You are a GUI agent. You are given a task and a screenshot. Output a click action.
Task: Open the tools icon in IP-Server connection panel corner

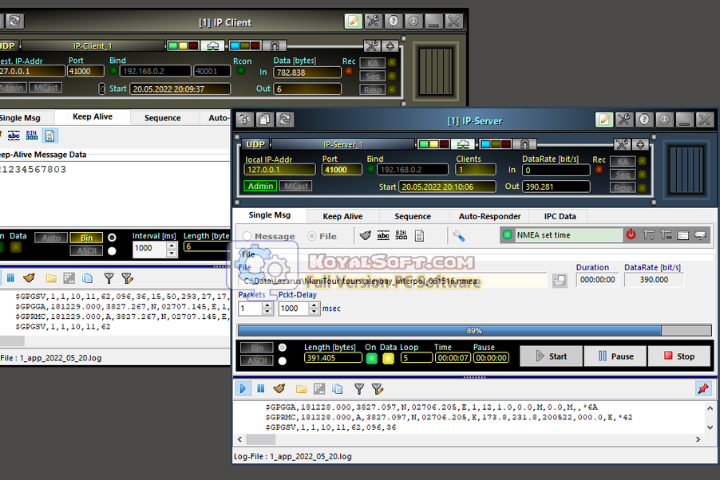622,145
